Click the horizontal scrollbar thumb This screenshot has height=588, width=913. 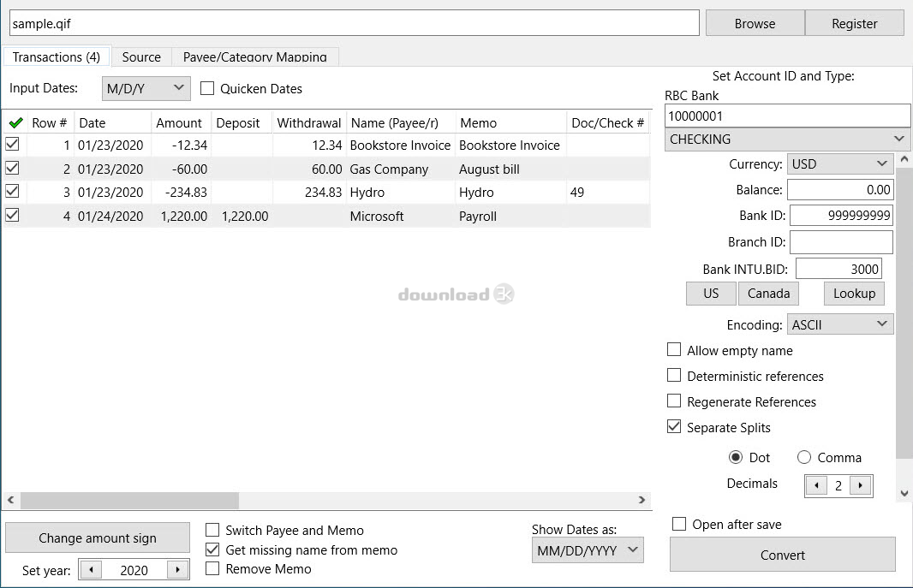pos(129,500)
